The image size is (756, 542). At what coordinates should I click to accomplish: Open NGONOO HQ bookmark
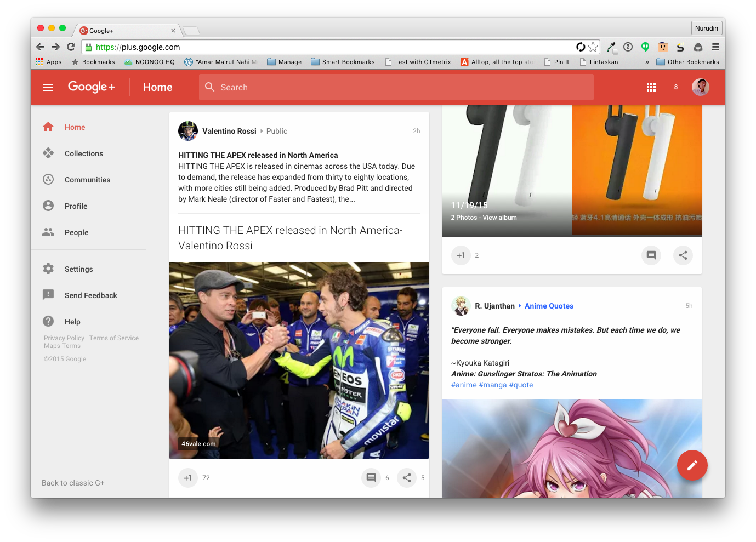point(150,62)
